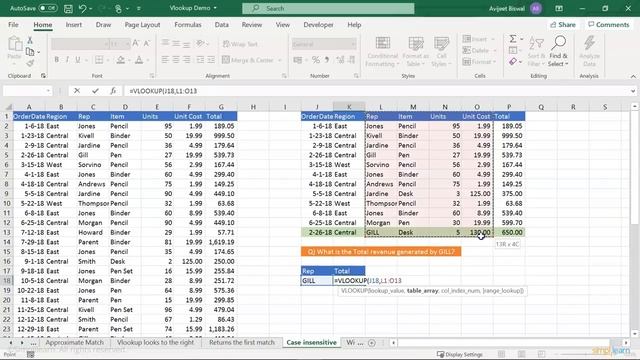Image resolution: width=640 pixels, height=360 pixels.
Task: Toggle Italic formatting
Action: (x=67, y=60)
